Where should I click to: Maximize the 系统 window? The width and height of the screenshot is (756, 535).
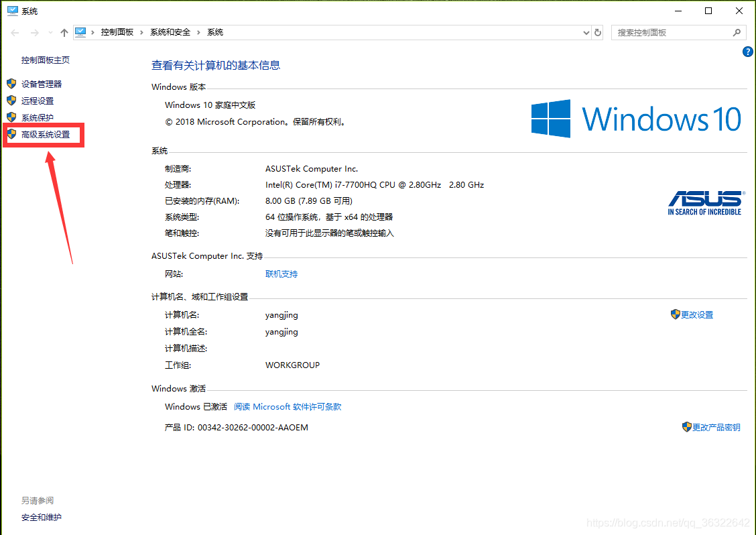pyautogui.click(x=708, y=11)
